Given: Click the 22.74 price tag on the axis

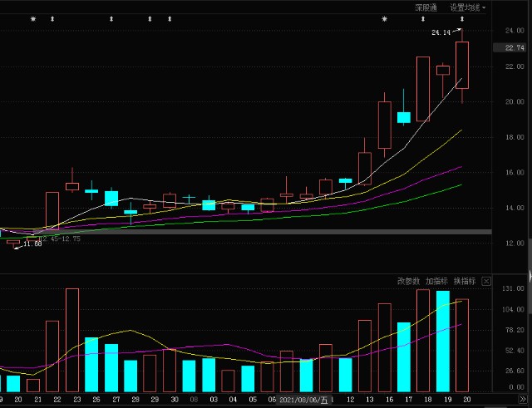Looking at the screenshot, I should tap(510, 48).
